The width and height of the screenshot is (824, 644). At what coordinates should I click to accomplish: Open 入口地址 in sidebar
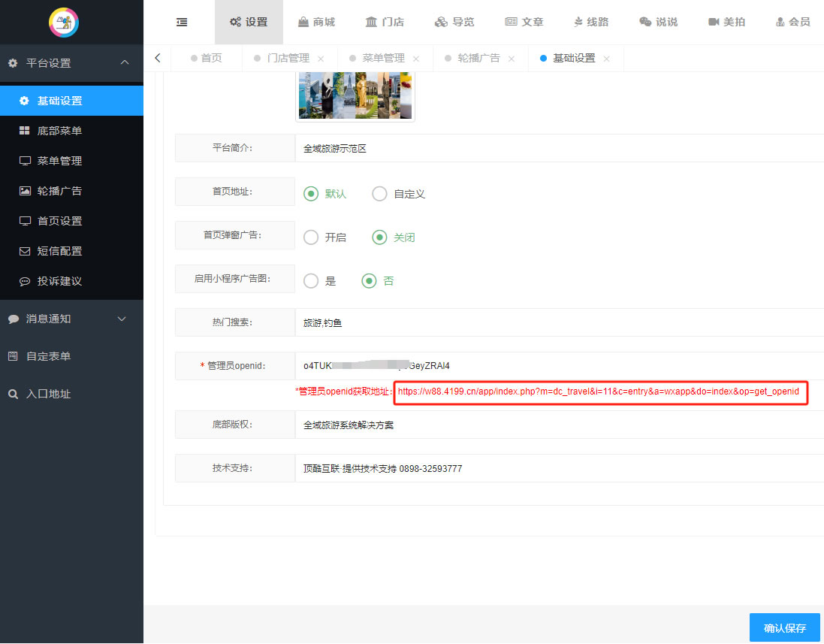click(x=71, y=395)
